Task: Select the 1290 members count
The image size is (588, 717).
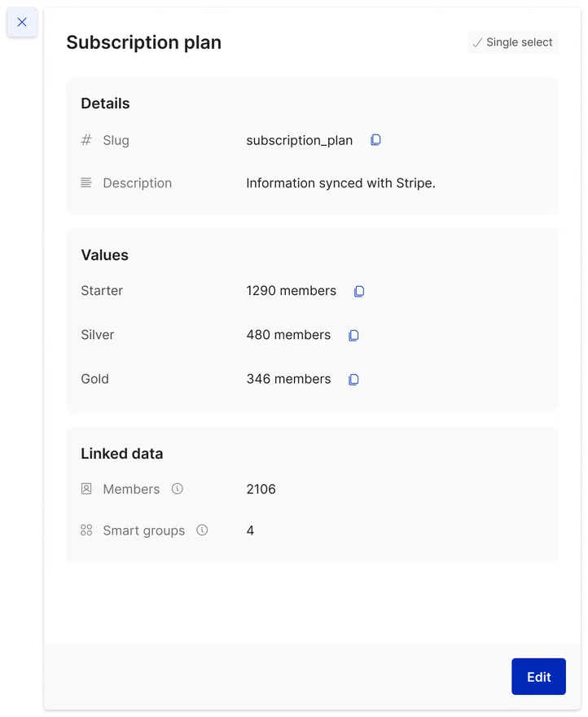Action: coord(292,291)
